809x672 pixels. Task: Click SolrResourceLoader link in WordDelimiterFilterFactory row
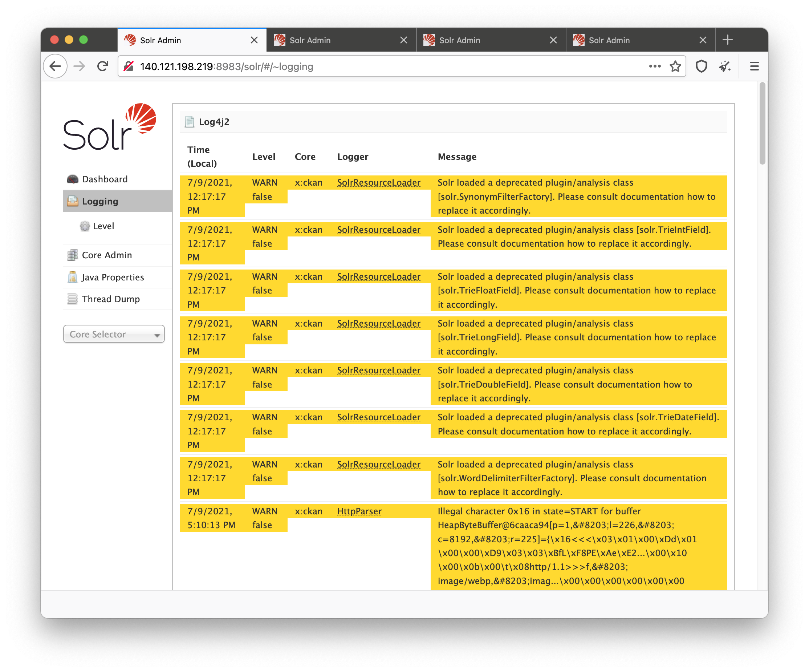coord(379,464)
